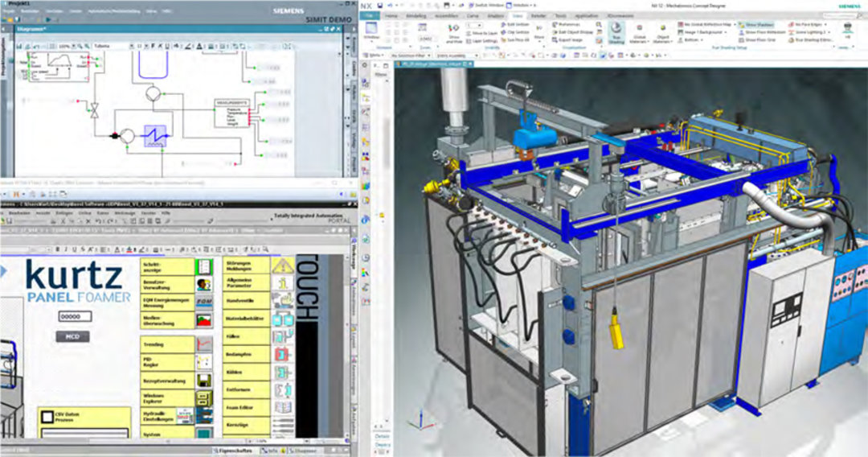The image size is (868, 457).
Task: Click the Füllen button
Action: (x=247, y=336)
